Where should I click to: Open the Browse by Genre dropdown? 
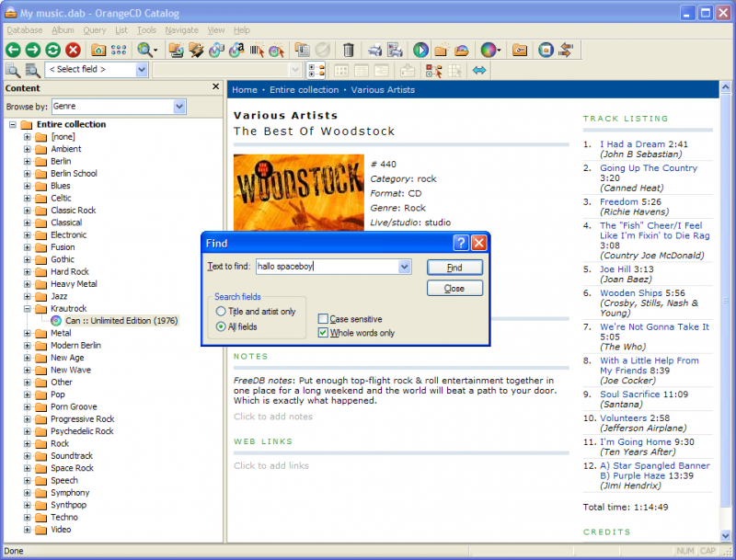178,107
